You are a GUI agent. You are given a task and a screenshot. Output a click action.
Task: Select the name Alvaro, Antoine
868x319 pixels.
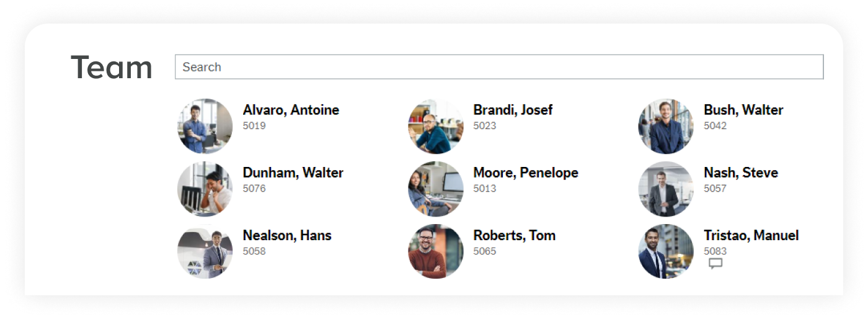click(291, 110)
